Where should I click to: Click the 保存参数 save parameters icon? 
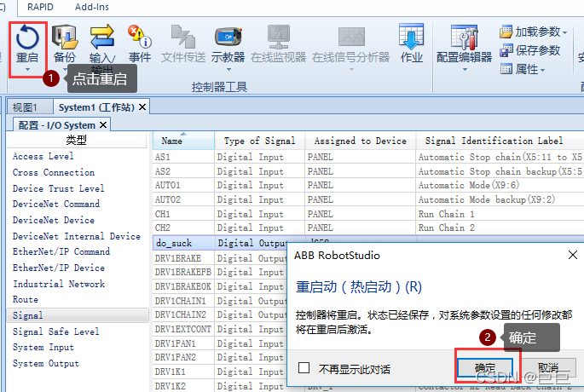coord(506,50)
